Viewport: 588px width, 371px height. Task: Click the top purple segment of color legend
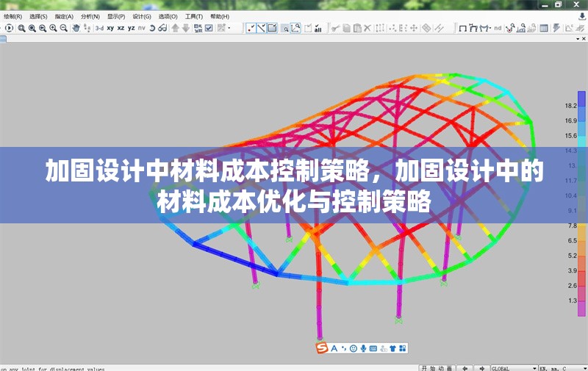581,98
